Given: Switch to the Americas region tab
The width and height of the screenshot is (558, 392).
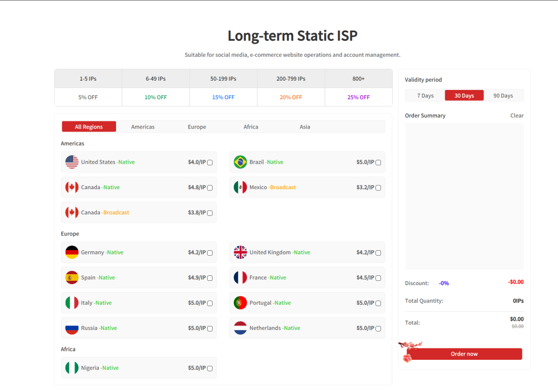Looking at the screenshot, I should [x=143, y=126].
